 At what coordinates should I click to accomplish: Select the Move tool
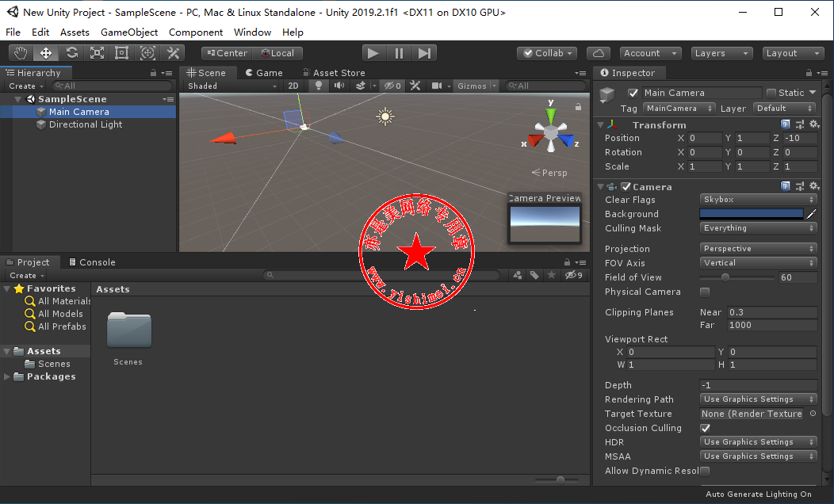(x=46, y=53)
